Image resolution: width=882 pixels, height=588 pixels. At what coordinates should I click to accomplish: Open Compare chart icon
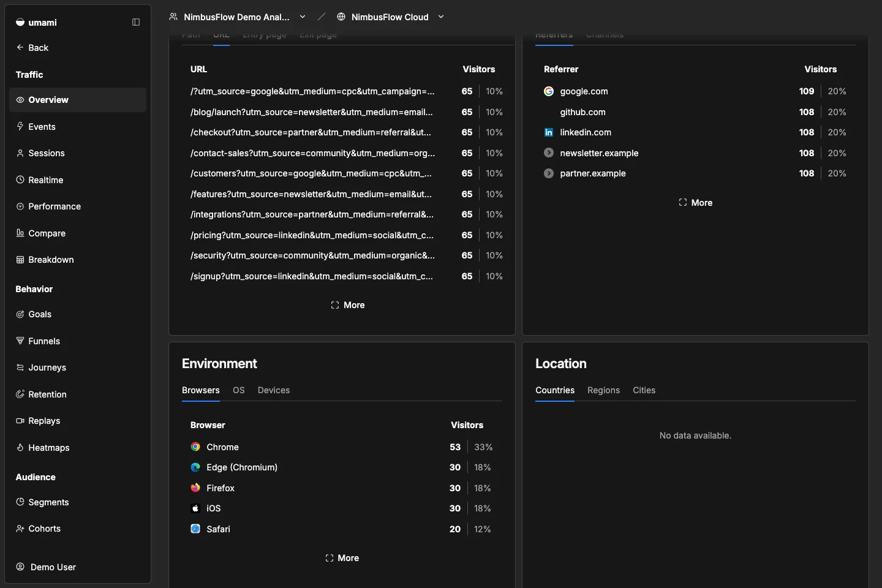[20, 233]
